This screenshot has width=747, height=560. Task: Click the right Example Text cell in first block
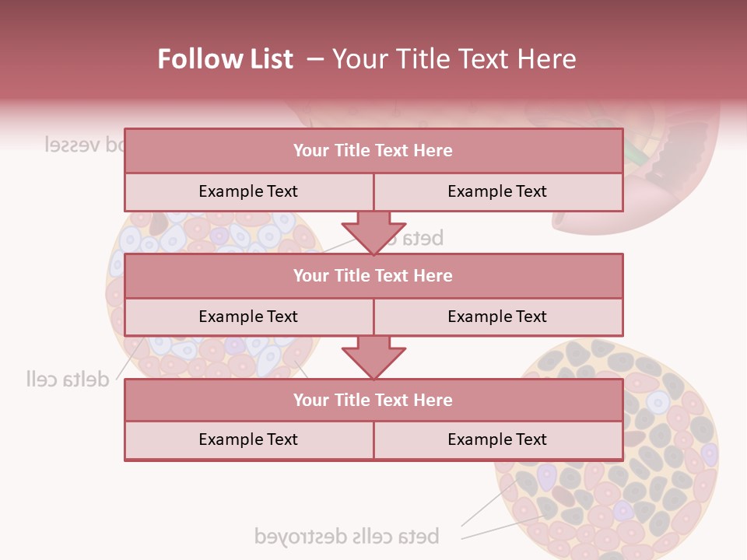tap(498, 191)
